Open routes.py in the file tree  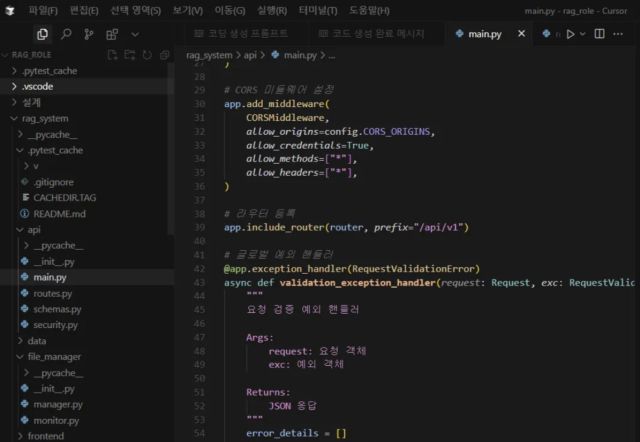(x=52, y=293)
